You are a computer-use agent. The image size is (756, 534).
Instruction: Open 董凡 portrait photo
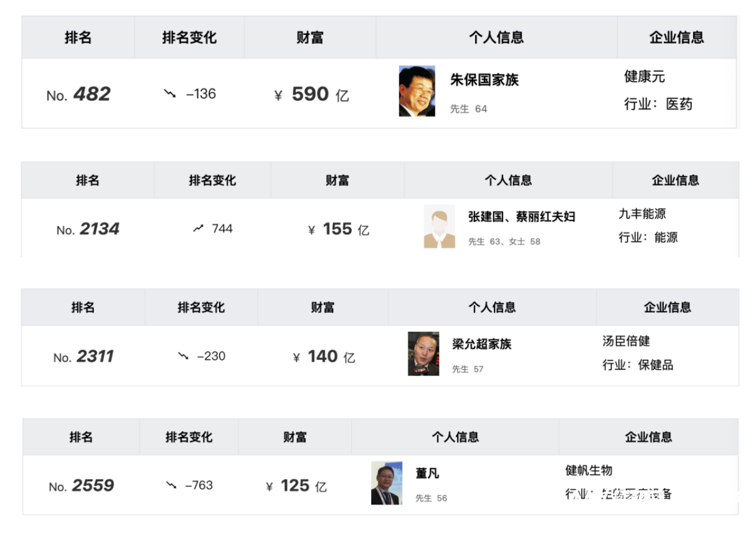click(x=387, y=483)
